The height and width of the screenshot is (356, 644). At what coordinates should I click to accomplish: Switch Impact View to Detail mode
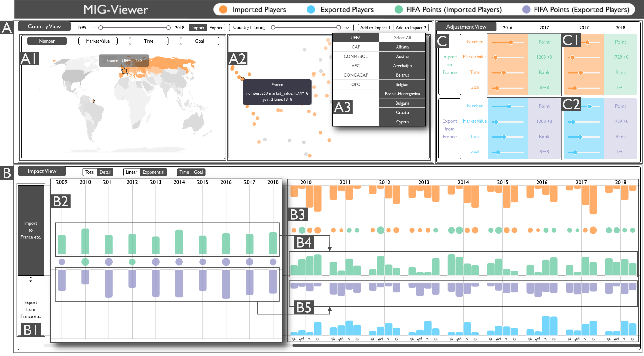point(105,172)
